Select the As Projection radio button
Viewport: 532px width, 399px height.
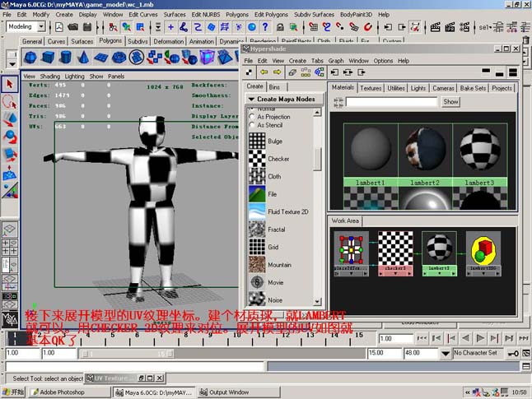point(252,116)
